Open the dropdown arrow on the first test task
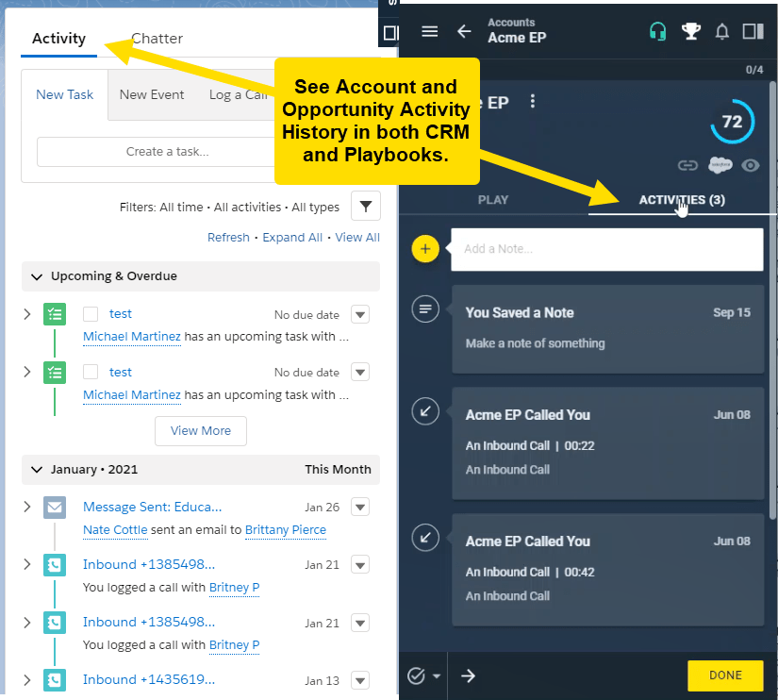 [360, 314]
